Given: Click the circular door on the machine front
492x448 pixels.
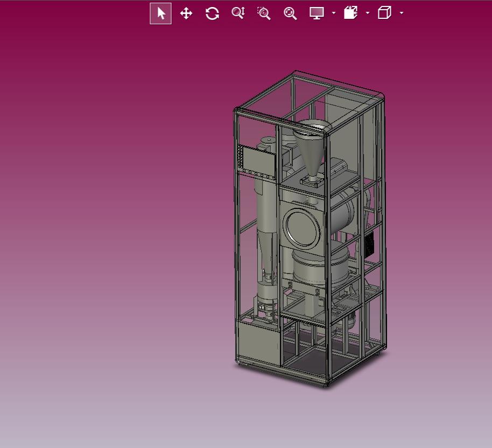Looking at the screenshot, I should (x=302, y=228).
